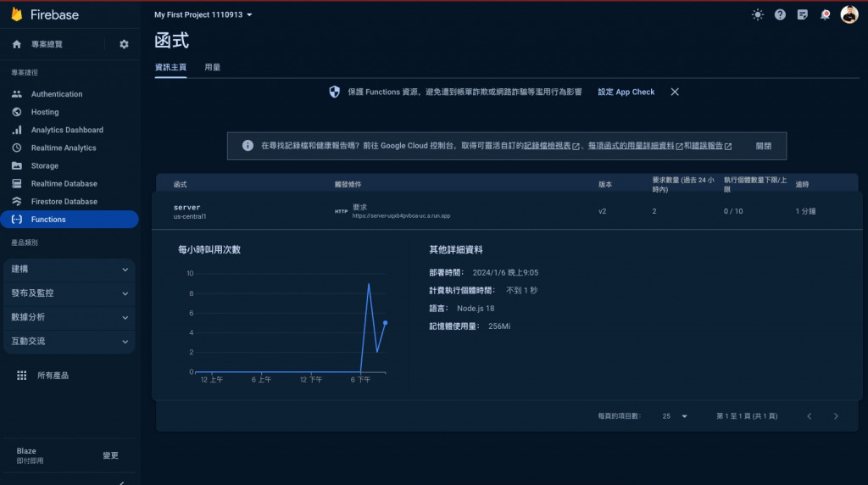Click 設定 App Check link

626,92
